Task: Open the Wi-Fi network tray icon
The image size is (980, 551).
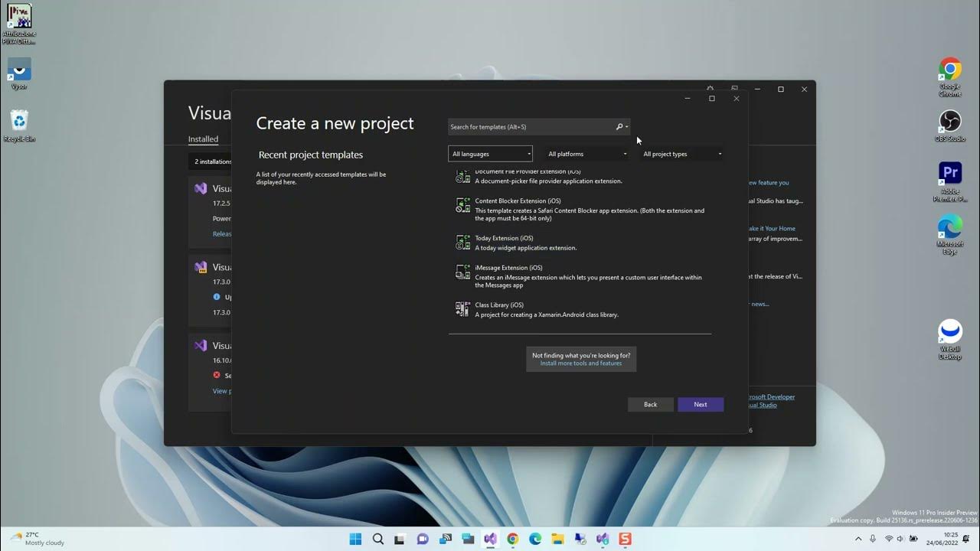Action: (x=889, y=539)
